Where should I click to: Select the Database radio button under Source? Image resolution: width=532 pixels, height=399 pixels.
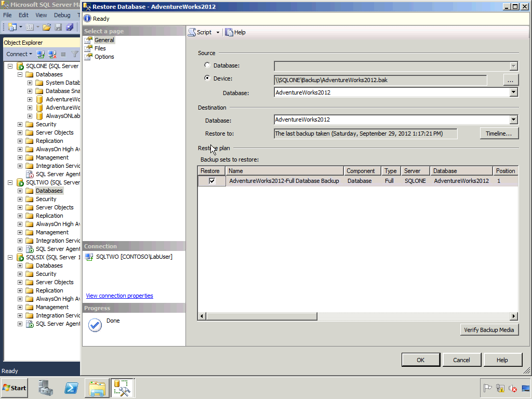tap(207, 65)
